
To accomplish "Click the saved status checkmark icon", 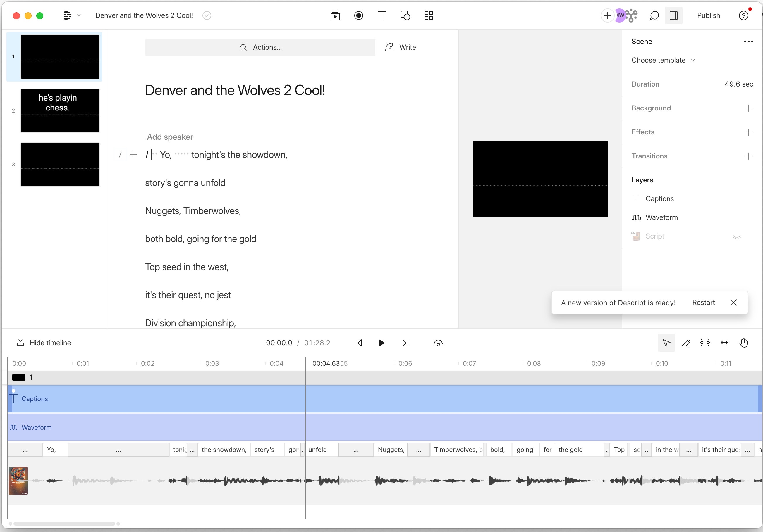I will coord(207,15).
